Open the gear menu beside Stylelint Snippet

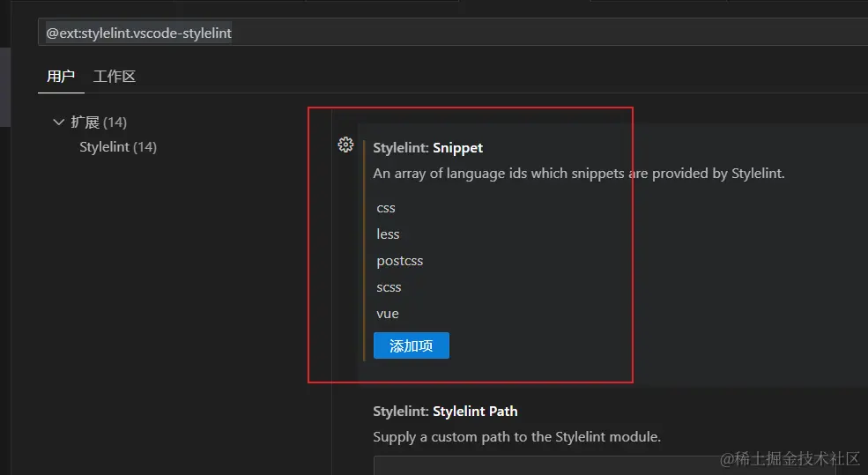click(345, 145)
